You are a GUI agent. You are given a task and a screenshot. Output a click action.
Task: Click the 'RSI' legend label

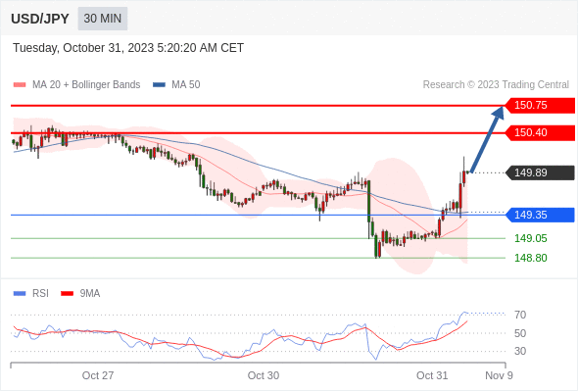[x=40, y=294]
